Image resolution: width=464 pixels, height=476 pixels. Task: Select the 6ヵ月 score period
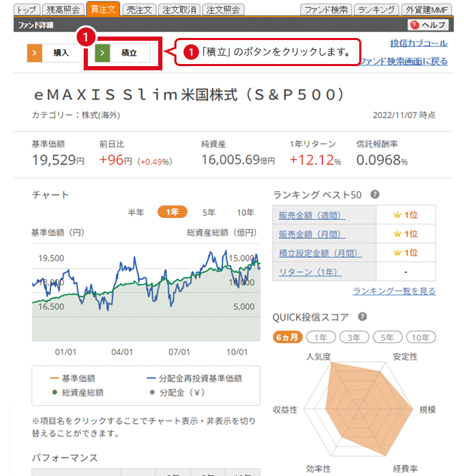point(288,337)
